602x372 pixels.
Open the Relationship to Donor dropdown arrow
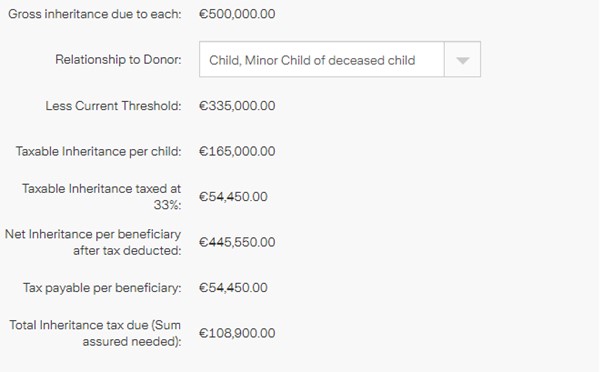(462, 60)
